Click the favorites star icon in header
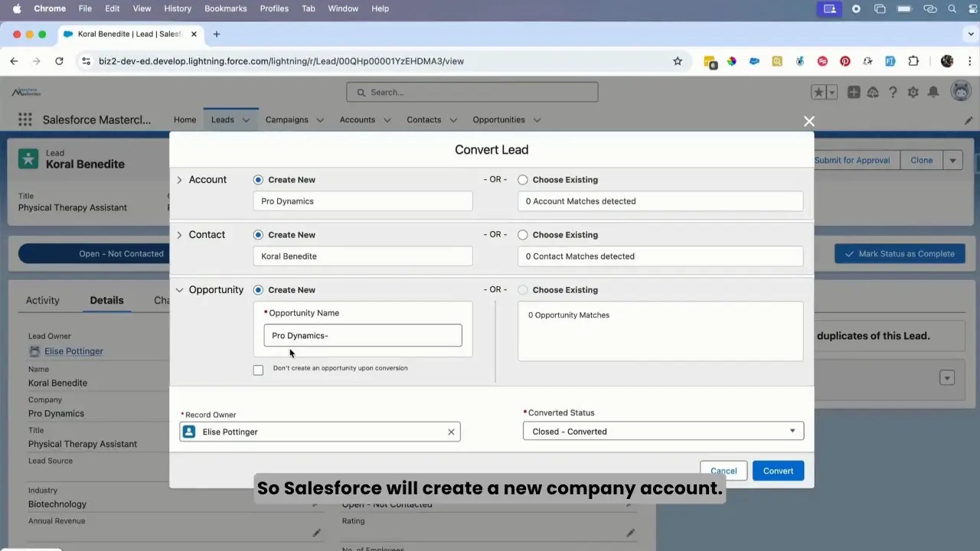The image size is (980, 551). tap(818, 92)
